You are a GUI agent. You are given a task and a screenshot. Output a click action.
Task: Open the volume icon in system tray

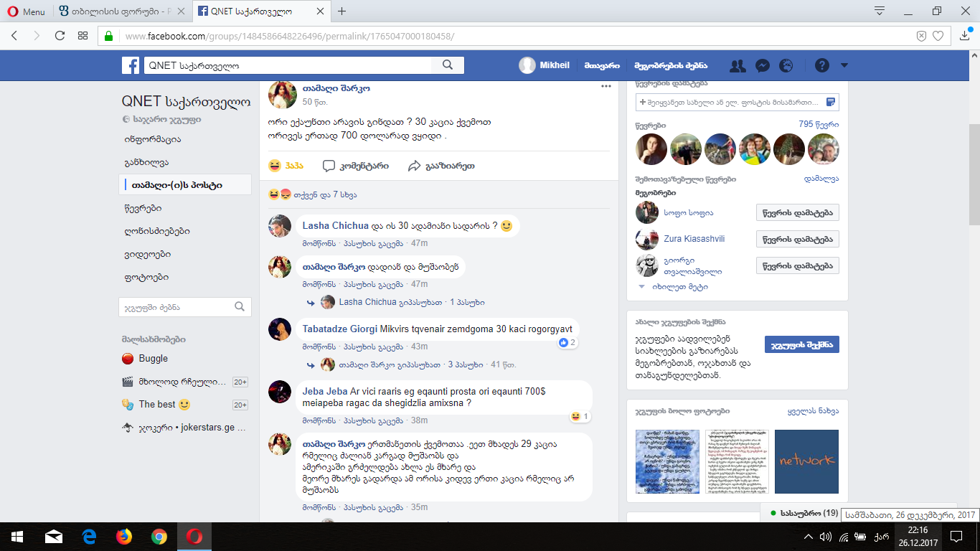[826, 536]
